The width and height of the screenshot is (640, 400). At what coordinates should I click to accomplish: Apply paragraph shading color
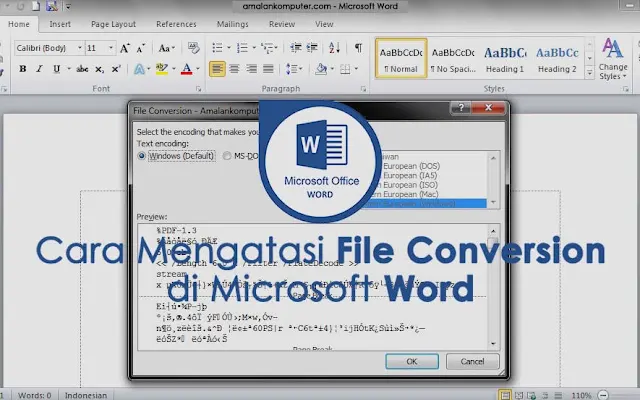(322, 69)
